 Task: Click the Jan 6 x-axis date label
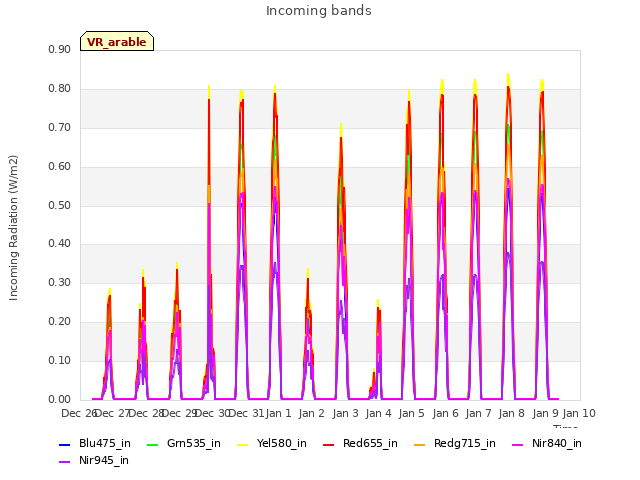[445, 413]
